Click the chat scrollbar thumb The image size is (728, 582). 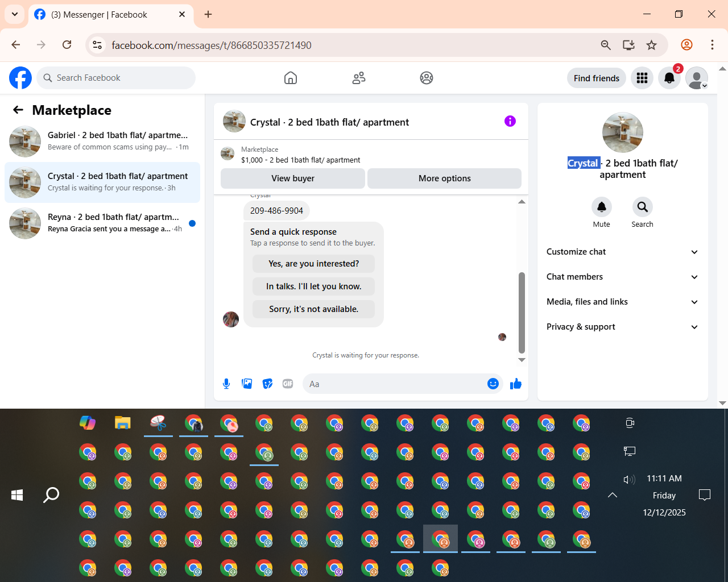pos(522,313)
